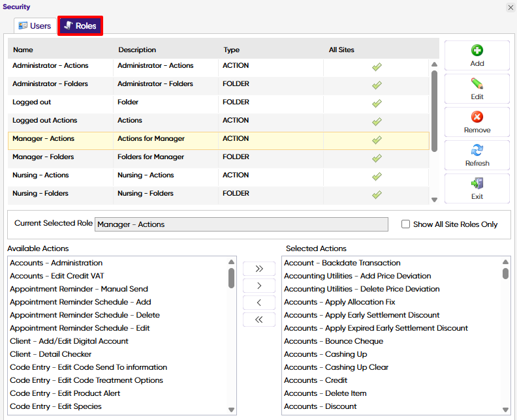The width and height of the screenshot is (517, 420).
Task: Select the Manager - Folders role name
Action: tap(43, 157)
